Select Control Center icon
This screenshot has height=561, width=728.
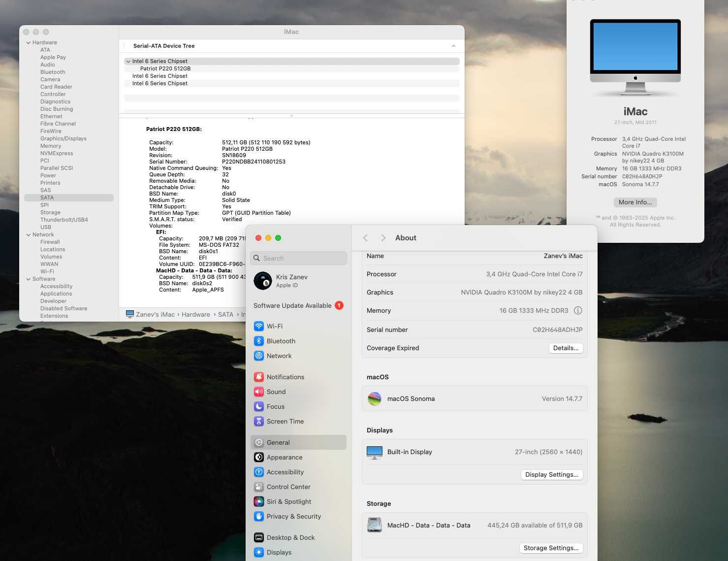(x=259, y=487)
